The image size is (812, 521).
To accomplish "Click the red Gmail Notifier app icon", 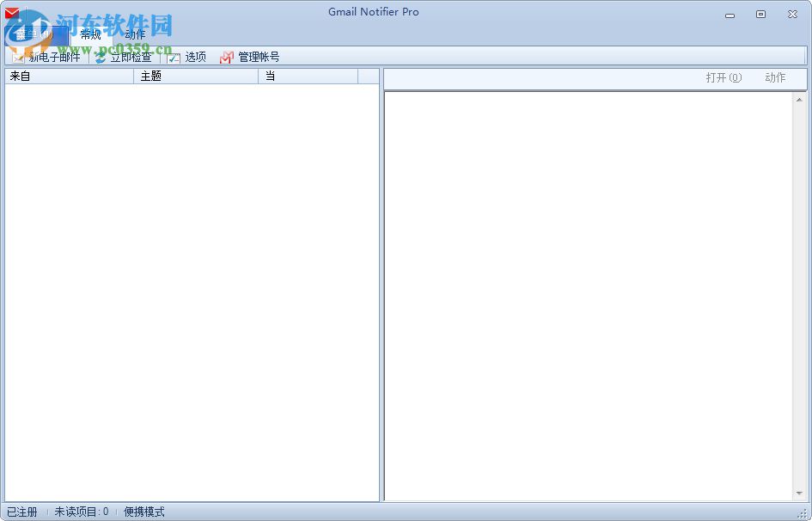I will [x=12, y=13].
